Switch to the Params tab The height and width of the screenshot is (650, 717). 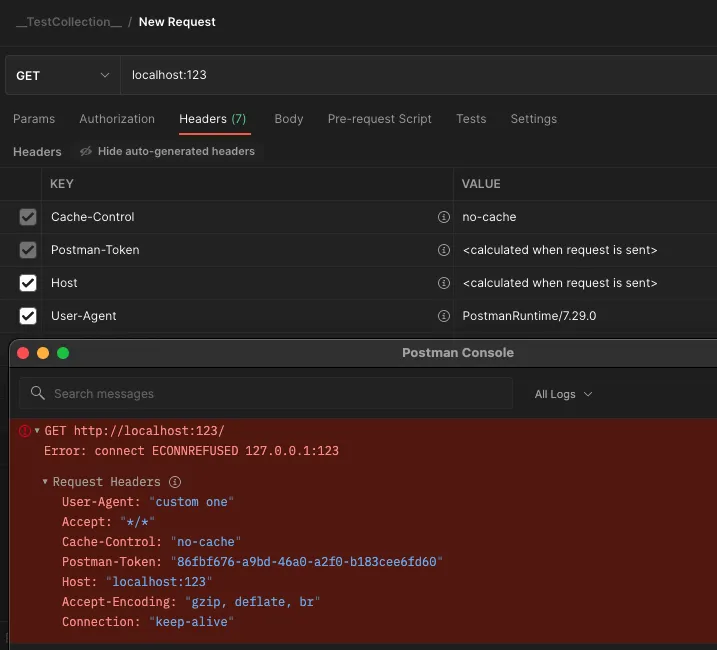tap(34, 119)
